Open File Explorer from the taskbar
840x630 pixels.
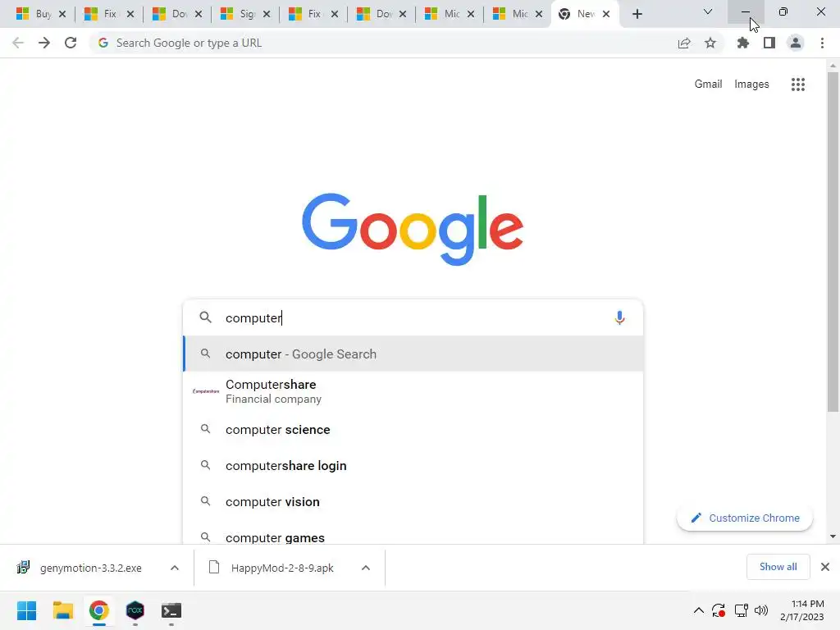coord(62,610)
